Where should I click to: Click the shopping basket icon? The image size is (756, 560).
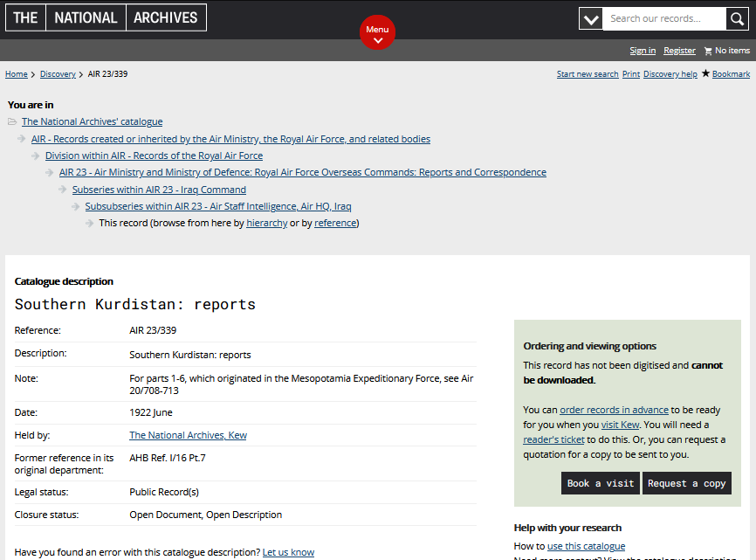[708, 51]
